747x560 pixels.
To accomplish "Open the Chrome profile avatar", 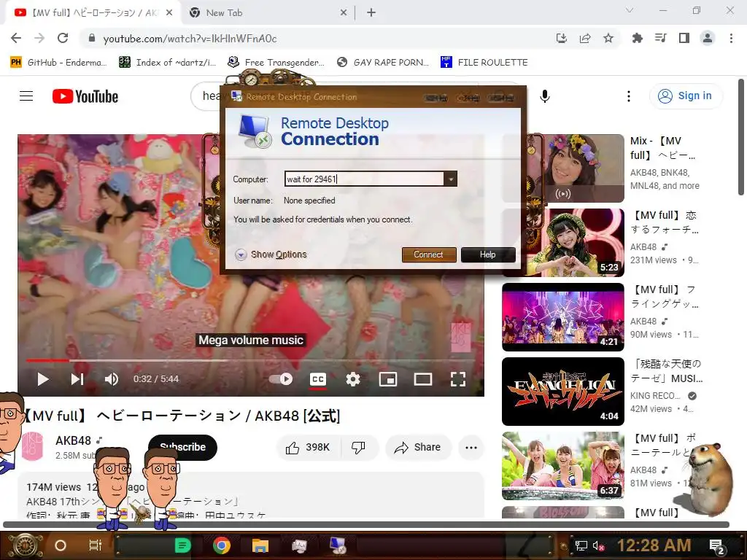I will coord(708,38).
